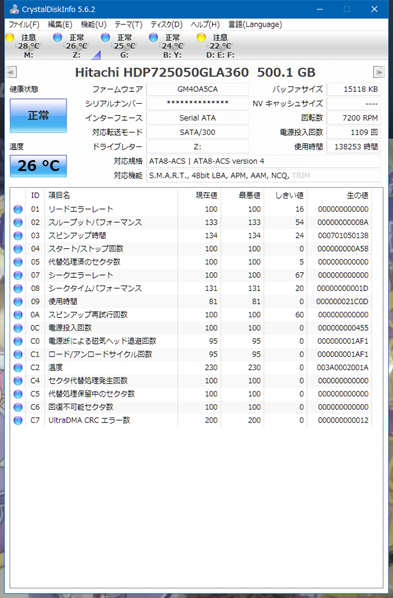
Task: Select the リードエラーレート attribute name
Action: click(x=81, y=209)
